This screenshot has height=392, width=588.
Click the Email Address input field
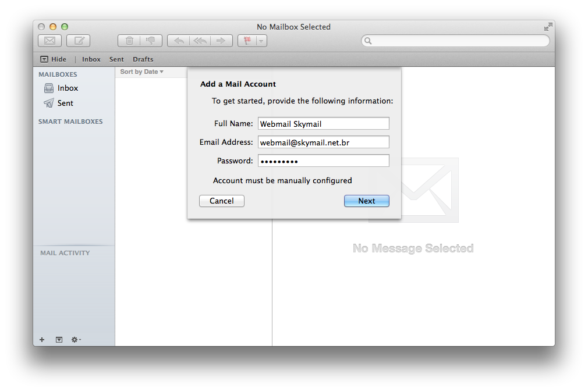[x=323, y=142]
